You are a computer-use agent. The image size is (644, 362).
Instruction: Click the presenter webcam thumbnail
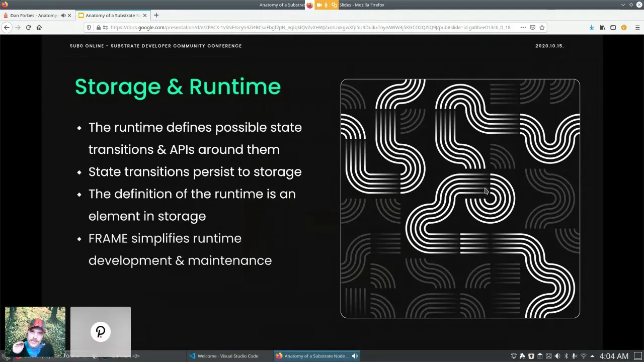(35, 332)
